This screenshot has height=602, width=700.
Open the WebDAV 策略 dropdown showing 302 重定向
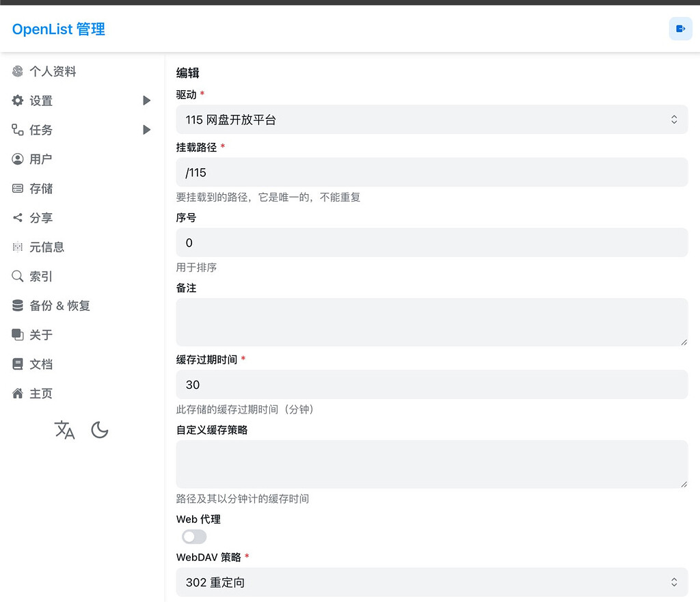pos(432,582)
